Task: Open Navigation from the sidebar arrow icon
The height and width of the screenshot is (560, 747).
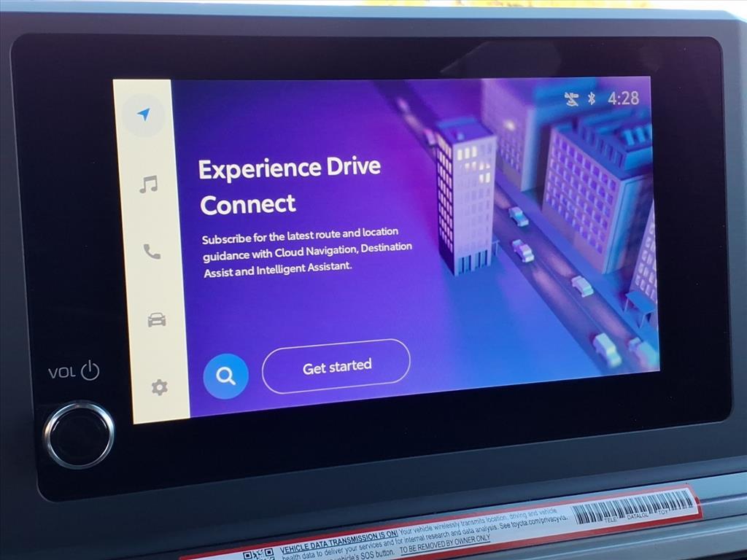Action: [144, 115]
